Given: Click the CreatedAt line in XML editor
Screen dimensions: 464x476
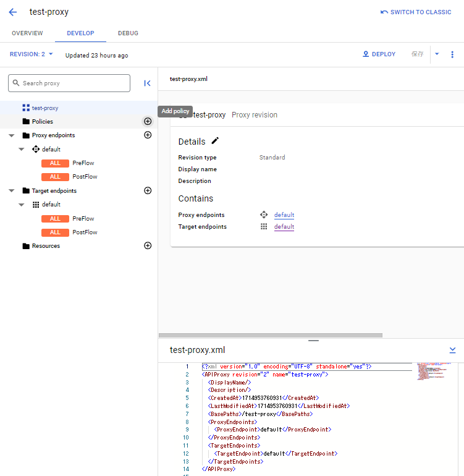Looking at the screenshot, I should point(263,398).
